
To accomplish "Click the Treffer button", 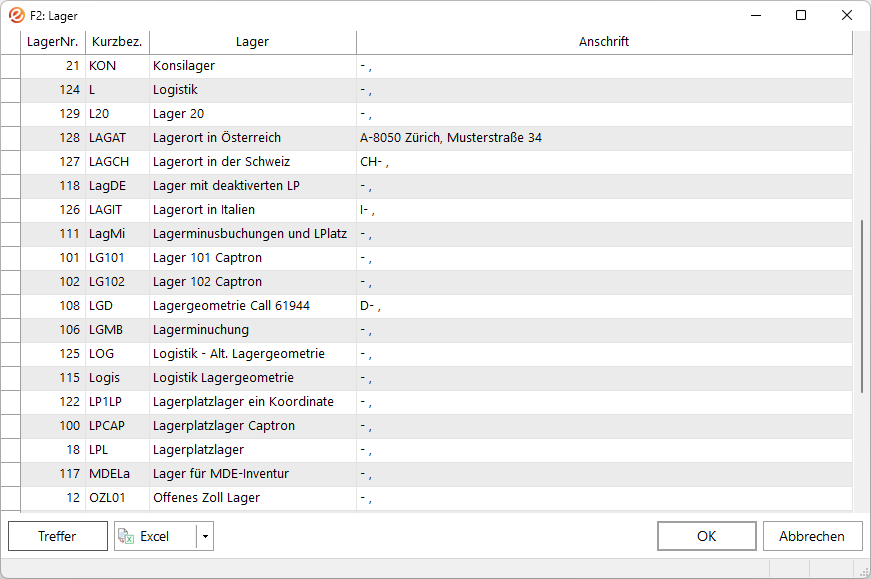I will pos(58,536).
